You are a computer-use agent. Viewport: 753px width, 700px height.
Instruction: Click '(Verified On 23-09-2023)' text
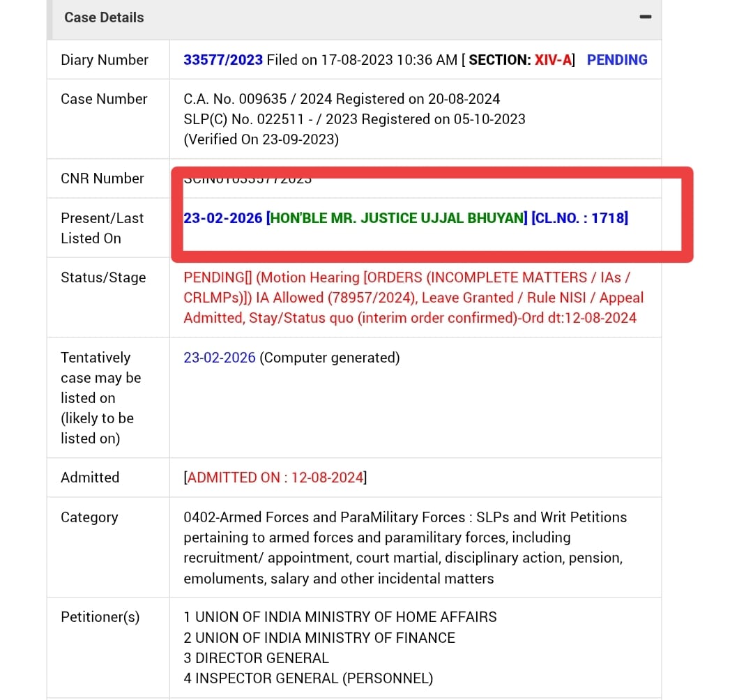(x=261, y=139)
